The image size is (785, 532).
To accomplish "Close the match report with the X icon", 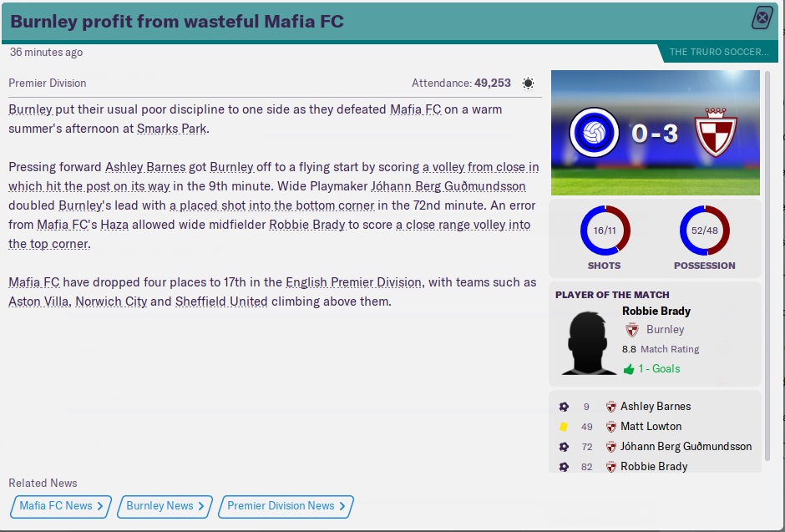I will coord(762,18).
